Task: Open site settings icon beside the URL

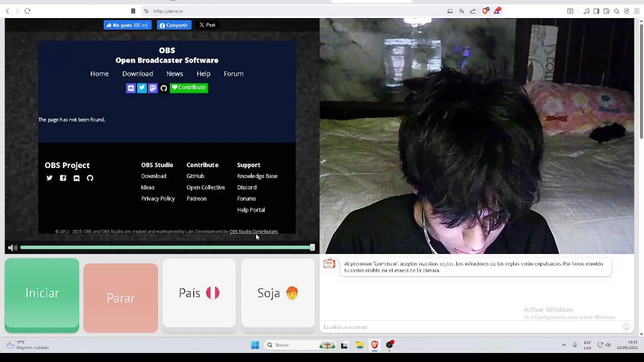Action: point(146,11)
